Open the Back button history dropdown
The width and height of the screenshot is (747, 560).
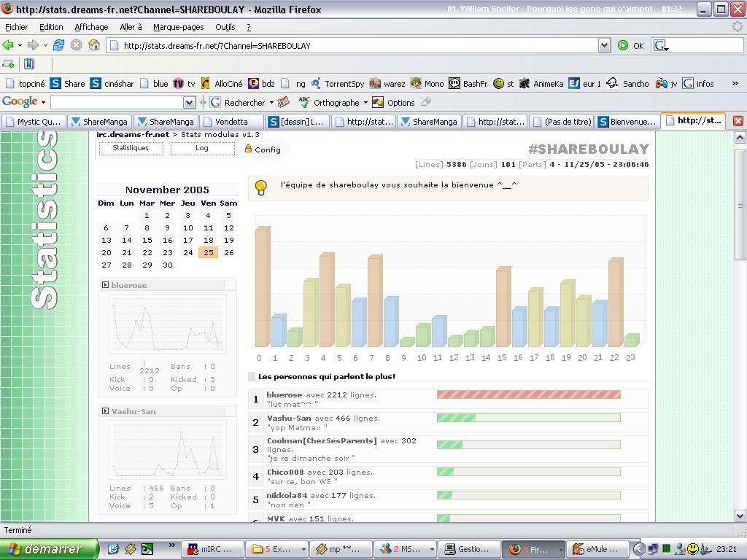[x=20, y=46]
